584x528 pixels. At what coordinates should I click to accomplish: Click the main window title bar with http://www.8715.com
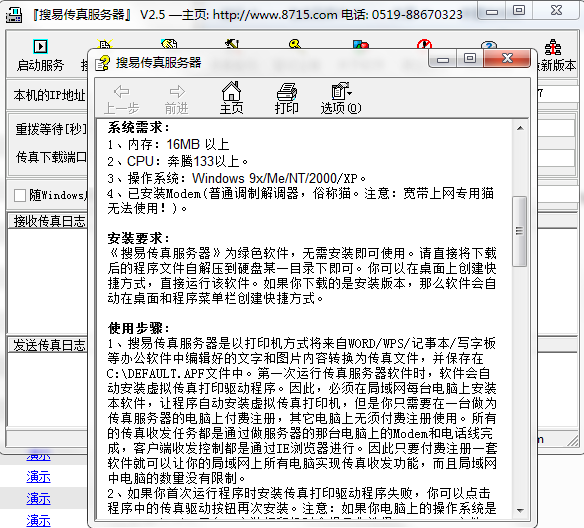point(247,15)
